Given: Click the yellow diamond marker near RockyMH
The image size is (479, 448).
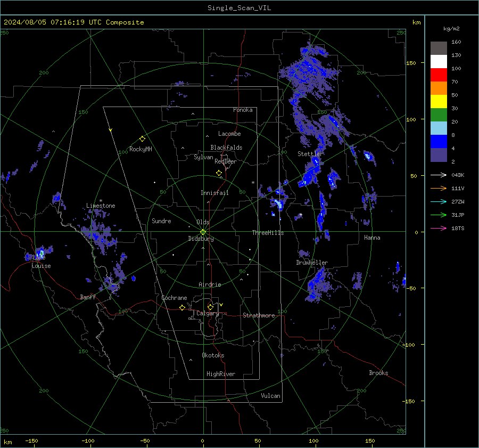Looking at the screenshot, I should point(142,139).
